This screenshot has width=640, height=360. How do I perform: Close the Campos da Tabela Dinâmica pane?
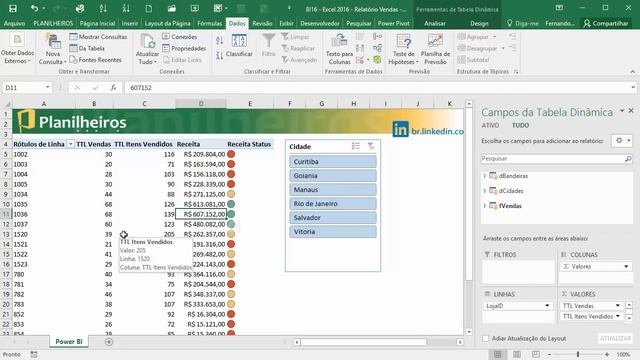click(x=631, y=111)
